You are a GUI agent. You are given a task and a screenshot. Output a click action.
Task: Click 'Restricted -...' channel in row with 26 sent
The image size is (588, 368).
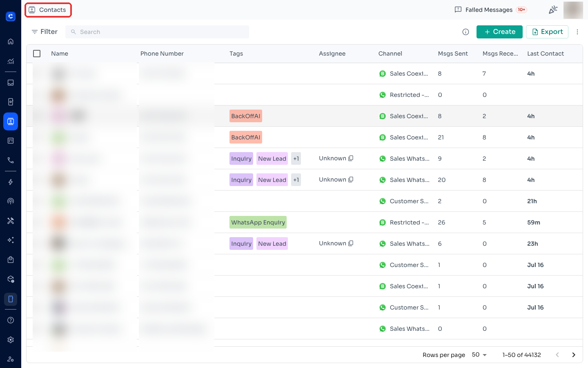click(409, 222)
